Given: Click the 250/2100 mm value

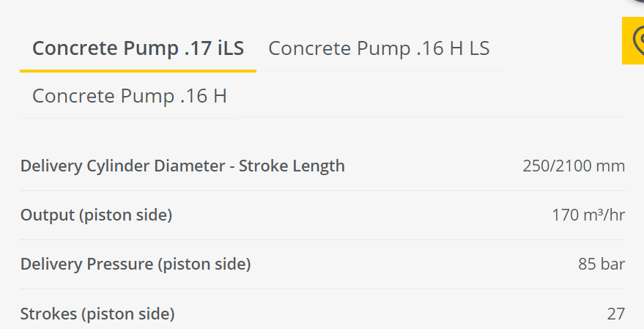Looking at the screenshot, I should (574, 166).
